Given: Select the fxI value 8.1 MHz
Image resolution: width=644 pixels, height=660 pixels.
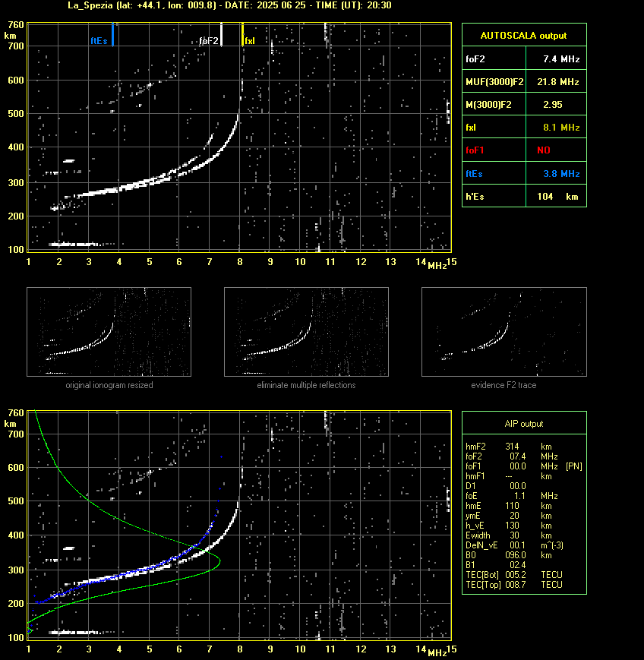Looking at the screenshot, I should coord(561,127).
